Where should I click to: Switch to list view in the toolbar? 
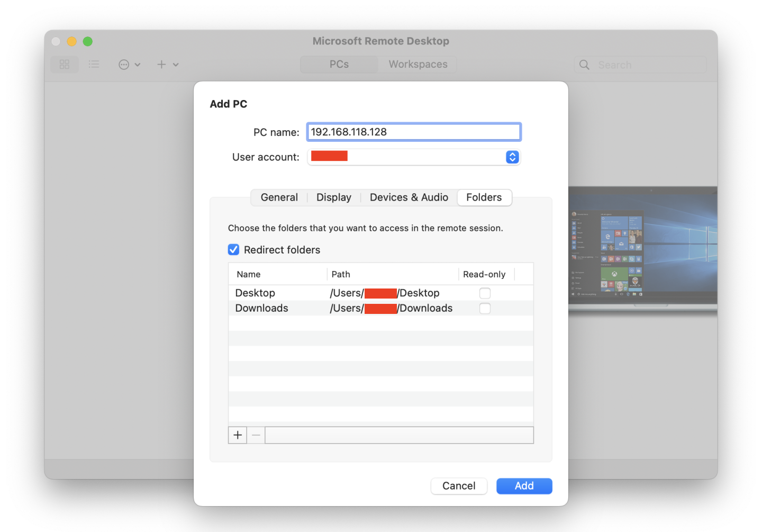[94, 65]
